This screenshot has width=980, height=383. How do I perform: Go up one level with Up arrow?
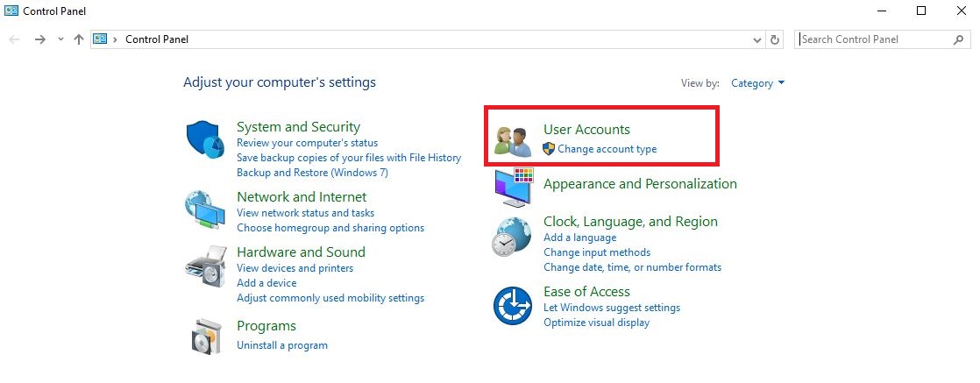tap(79, 39)
